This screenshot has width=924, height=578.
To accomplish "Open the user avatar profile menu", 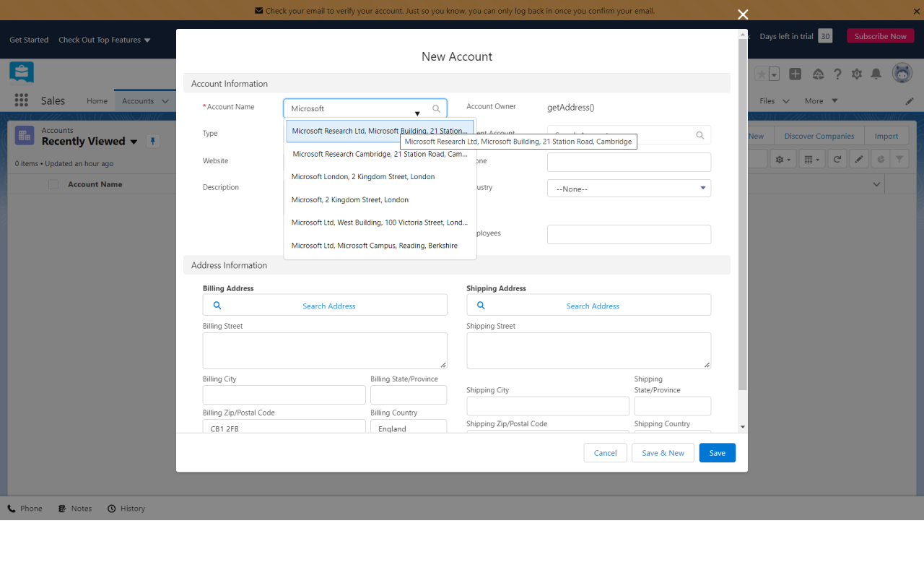I will 902,73.
